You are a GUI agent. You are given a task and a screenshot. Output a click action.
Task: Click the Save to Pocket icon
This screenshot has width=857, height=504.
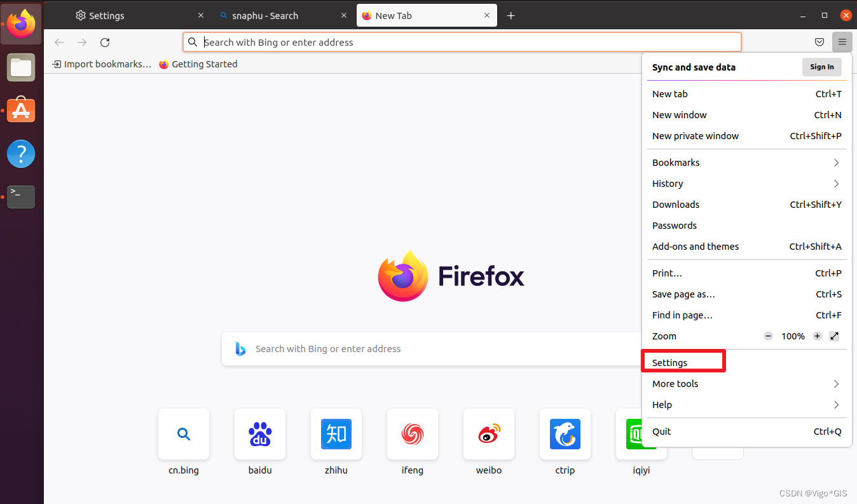pos(819,42)
